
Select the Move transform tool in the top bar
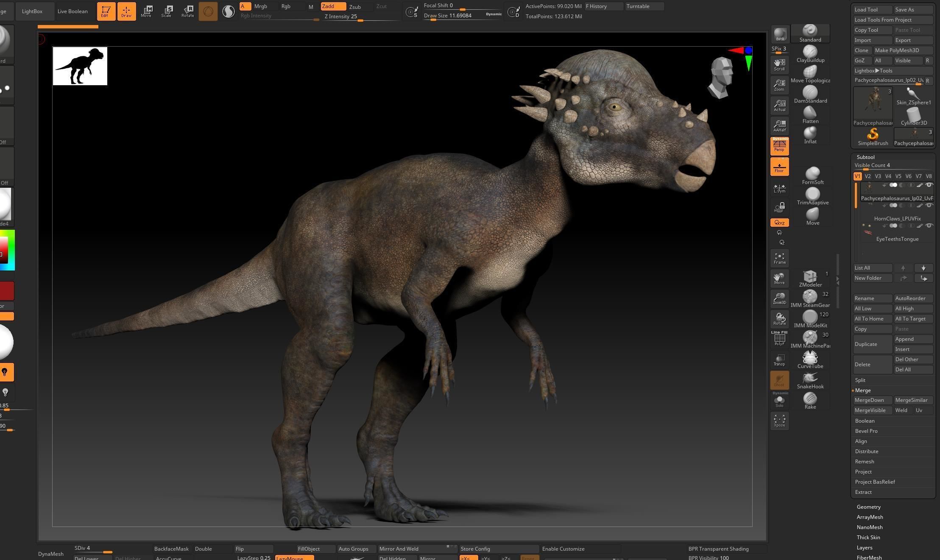click(x=146, y=11)
